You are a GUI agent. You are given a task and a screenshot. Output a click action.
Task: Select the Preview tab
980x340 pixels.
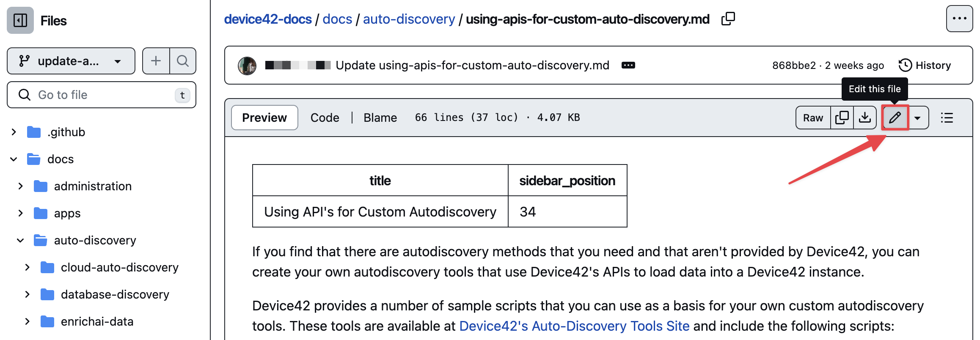[264, 118]
